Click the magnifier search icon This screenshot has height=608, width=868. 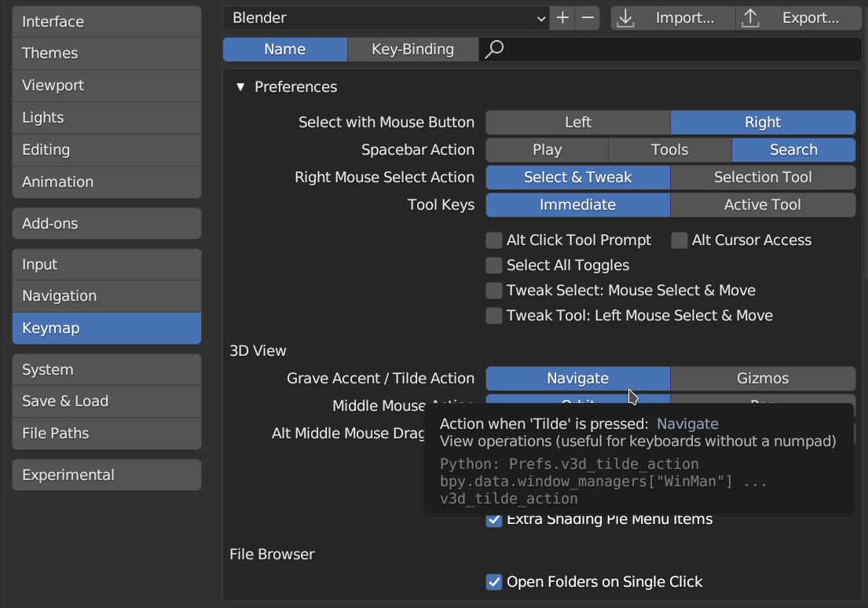point(494,49)
